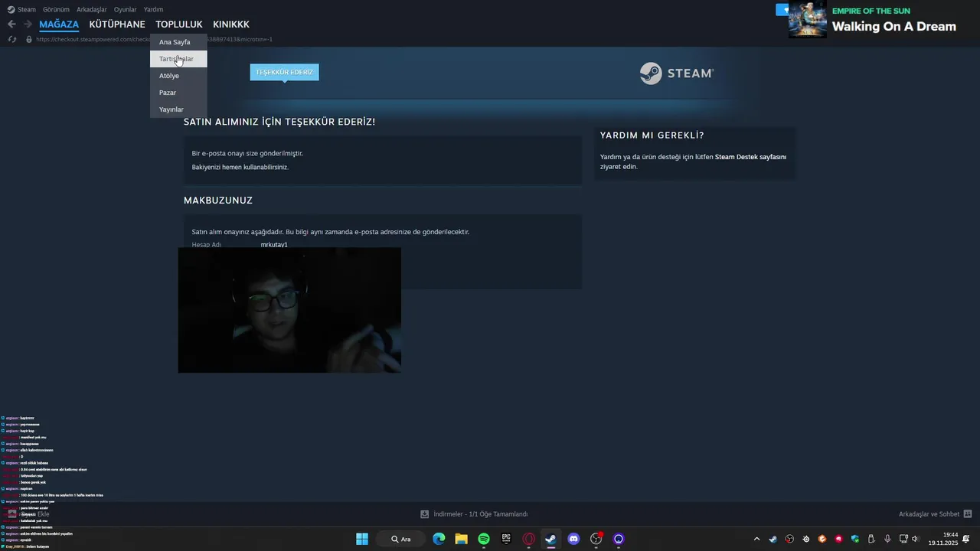Click the YARDIM MI GEREKLİ? heading

(652, 135)
